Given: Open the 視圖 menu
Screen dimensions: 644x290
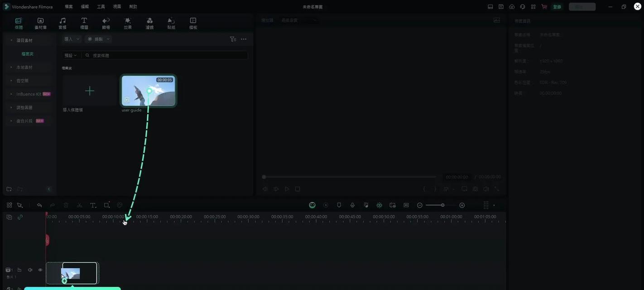Looking at the screenshot, I should coord(117,7).
